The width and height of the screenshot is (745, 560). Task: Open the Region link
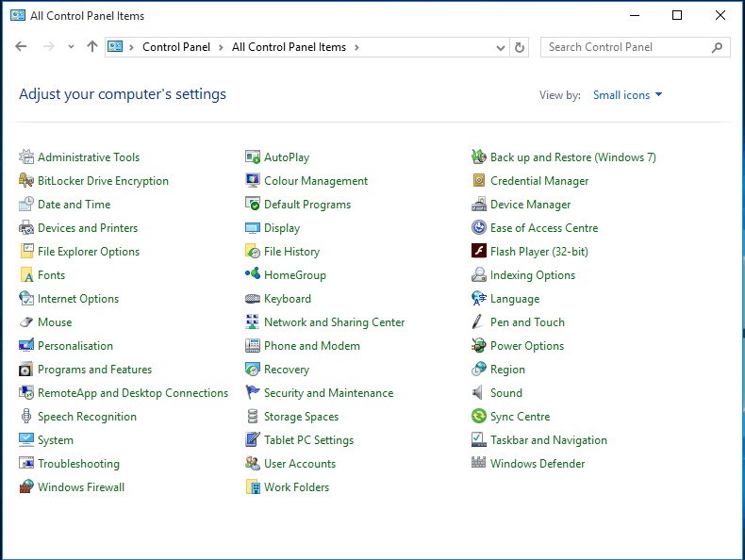pos(507,370)
